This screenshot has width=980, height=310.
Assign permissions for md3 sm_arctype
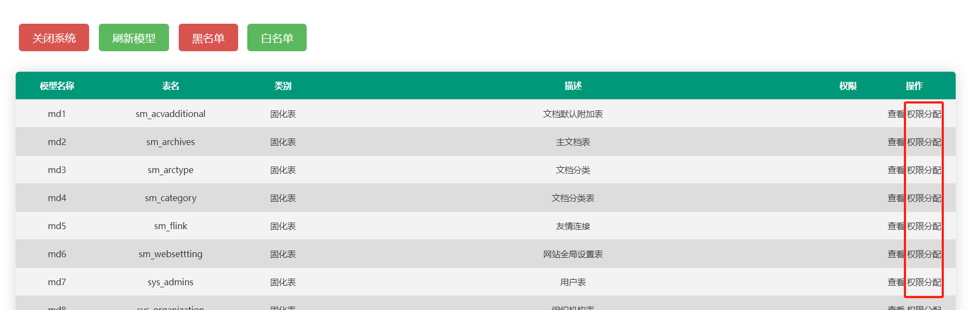pos(924,170)
